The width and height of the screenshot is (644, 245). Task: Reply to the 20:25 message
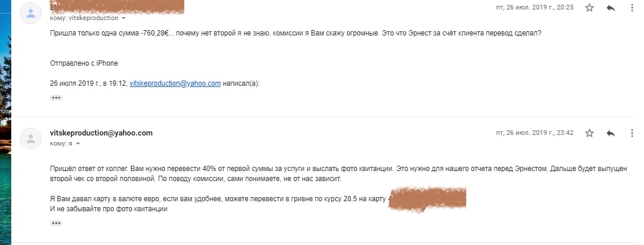(x=611, y=8)
